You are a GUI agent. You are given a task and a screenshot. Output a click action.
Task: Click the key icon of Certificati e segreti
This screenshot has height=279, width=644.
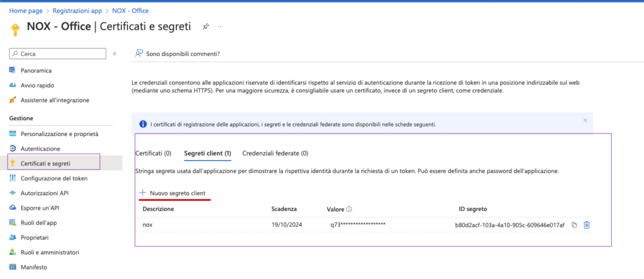tap(13, 163)
